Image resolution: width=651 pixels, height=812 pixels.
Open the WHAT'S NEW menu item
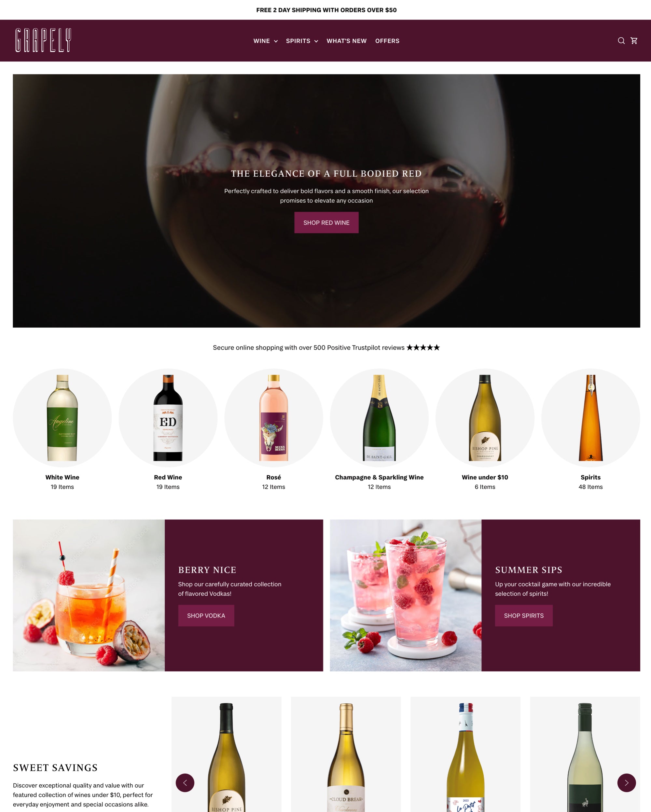click(346, 40)
